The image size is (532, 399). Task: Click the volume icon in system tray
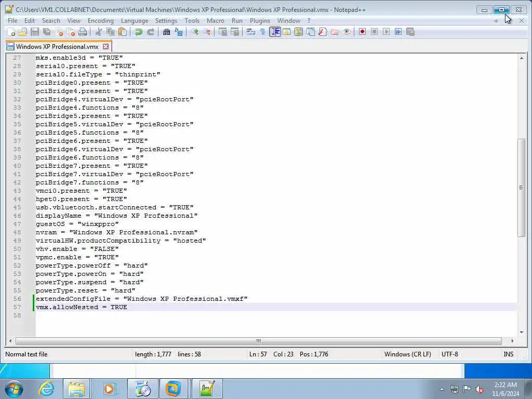coord(480,389)
